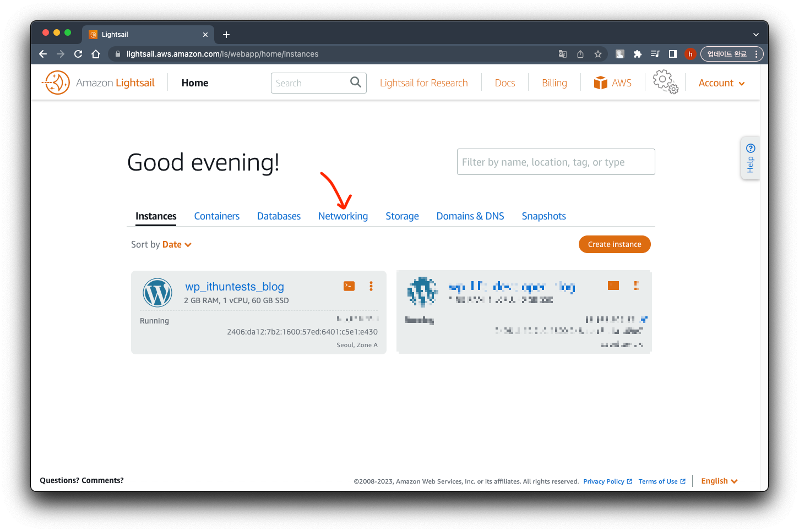The width and height of the screenshot is (799, 532).
Task: Click '2 GB RAM, 1 vCPU, 60 GB SSD' text
Action: point(236,300)
